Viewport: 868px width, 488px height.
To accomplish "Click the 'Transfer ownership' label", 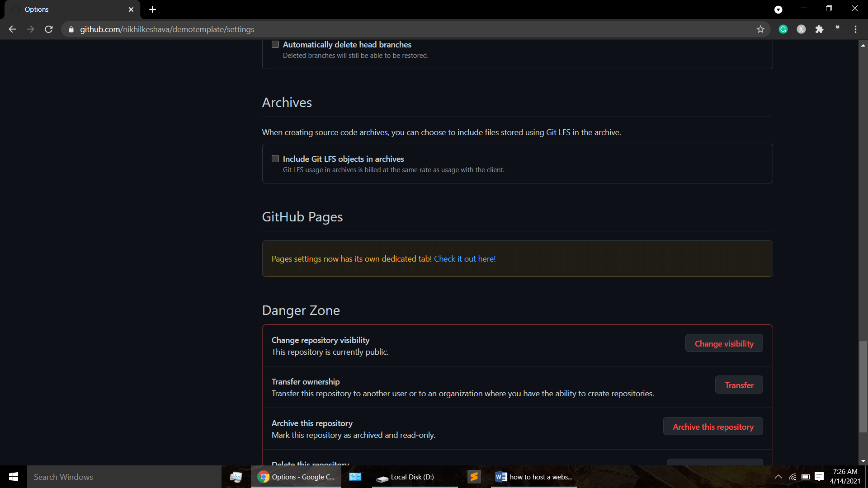I will click(x=306, y=382).
